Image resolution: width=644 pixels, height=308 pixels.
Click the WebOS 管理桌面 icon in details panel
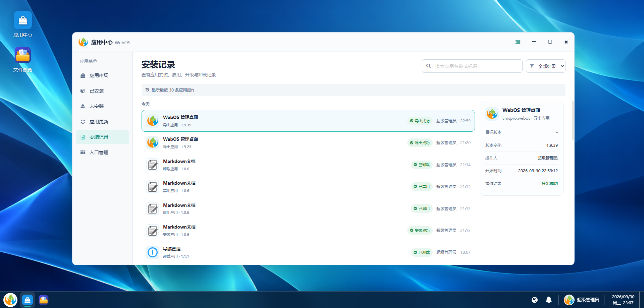(x=492, y=114)
